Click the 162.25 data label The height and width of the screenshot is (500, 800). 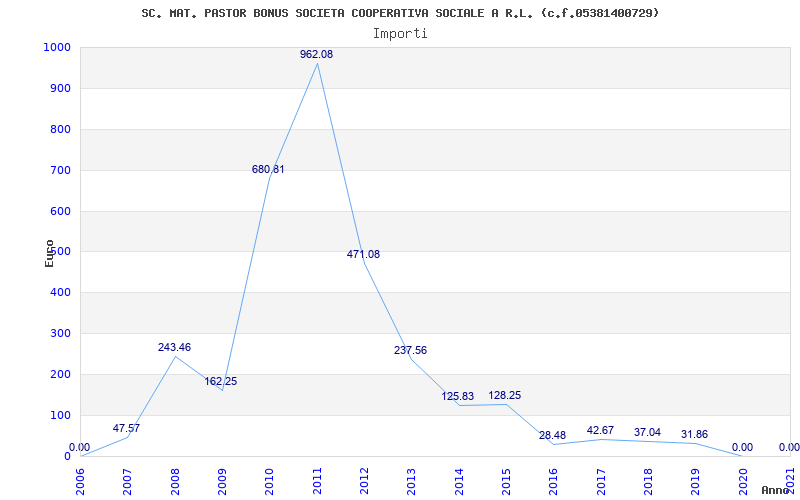click(x=221, y=381)
